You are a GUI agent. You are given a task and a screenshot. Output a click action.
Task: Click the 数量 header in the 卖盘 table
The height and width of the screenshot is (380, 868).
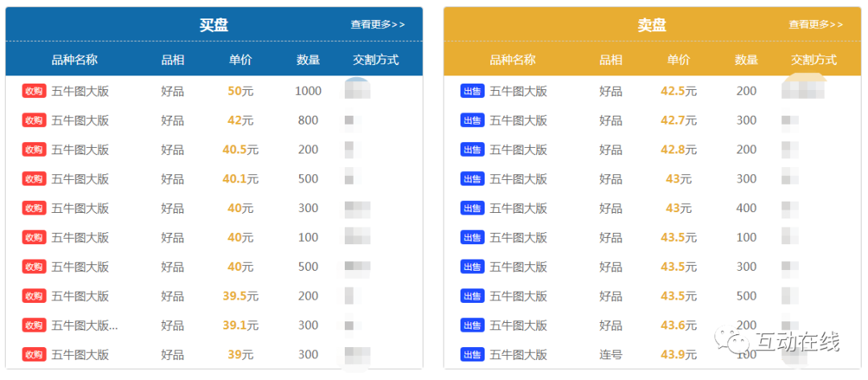tap(746, 59)
